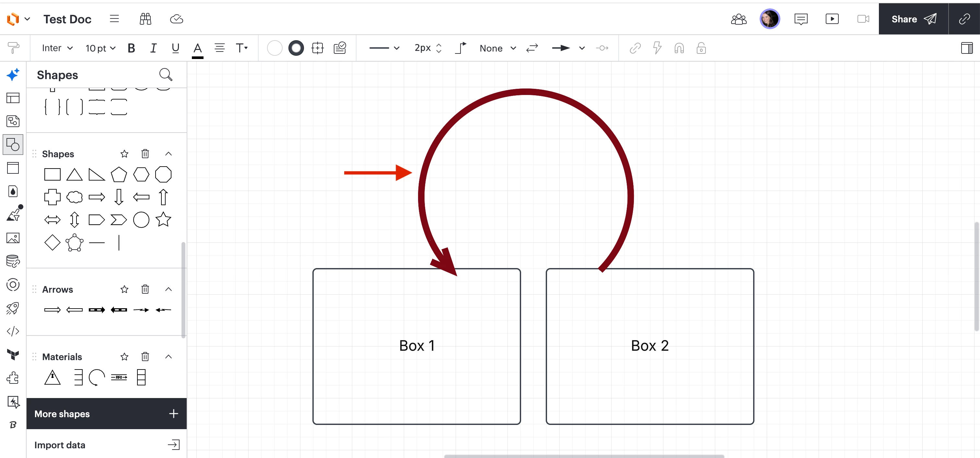This screenshot has width=980, height=458.
Task: Select the Box 2 rectangle
Action: click(x=650, y=346)
